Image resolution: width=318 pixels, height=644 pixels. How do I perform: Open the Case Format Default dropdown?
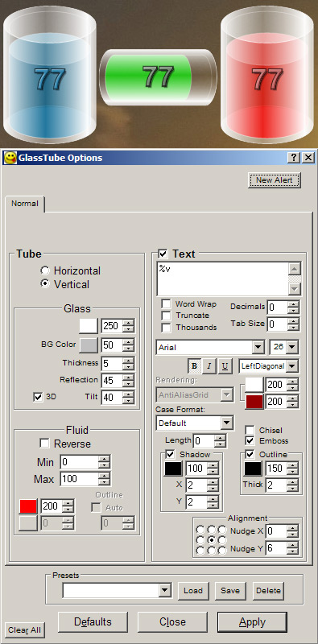point(226,423)
